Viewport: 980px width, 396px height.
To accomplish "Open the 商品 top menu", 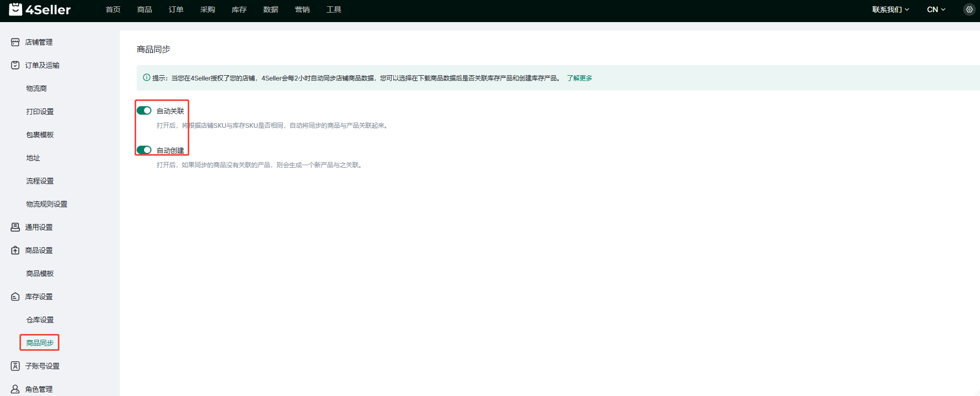I will point(145,9).
